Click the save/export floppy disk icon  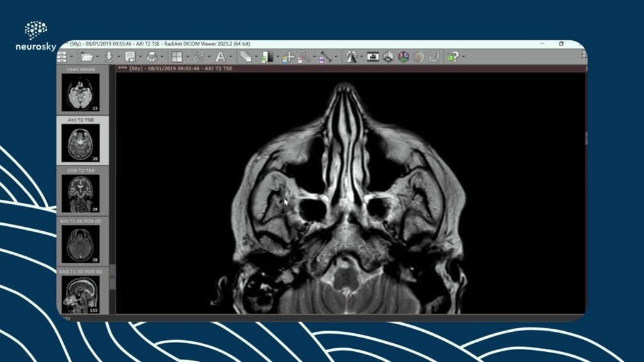pos(130,57)
